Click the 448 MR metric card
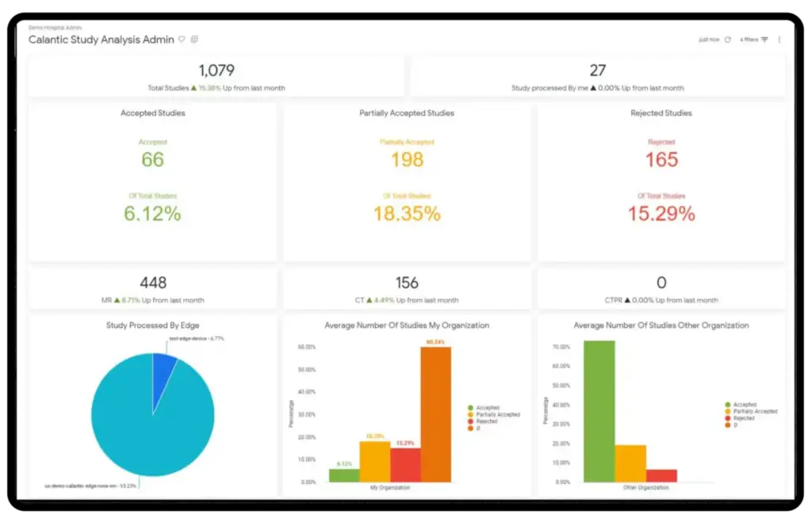 tap(153, 288)
